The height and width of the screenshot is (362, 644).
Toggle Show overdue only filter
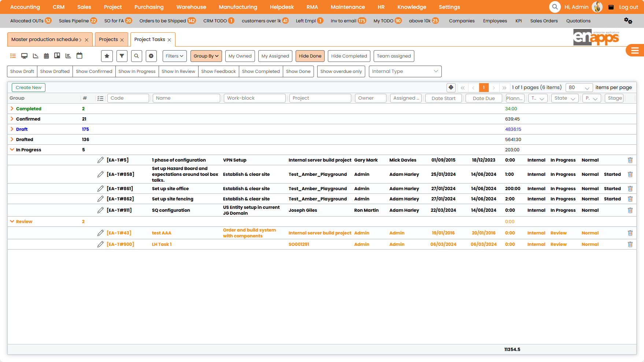341,71
